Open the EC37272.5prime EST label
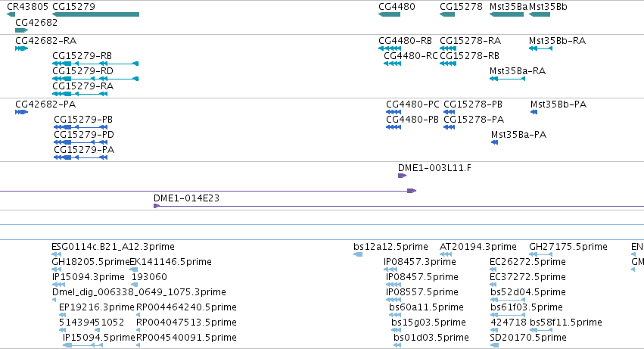Screen dimensions: 644x349 527,277
